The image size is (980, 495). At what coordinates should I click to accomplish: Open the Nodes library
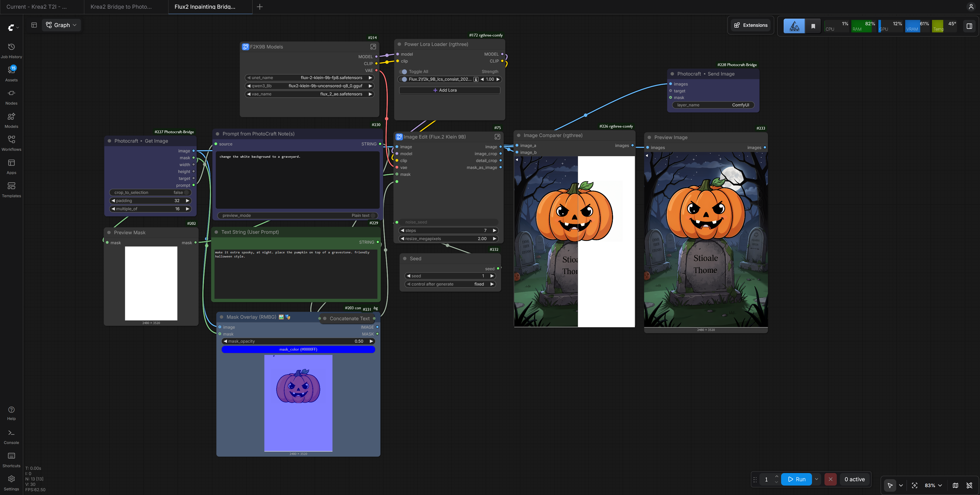[x=11, y=97]
